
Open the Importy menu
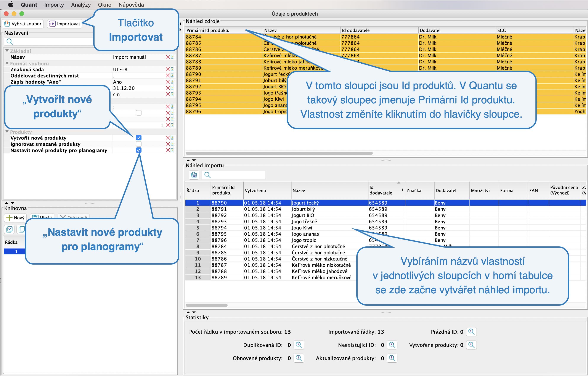pyautogui.click(x=54, y=5)
